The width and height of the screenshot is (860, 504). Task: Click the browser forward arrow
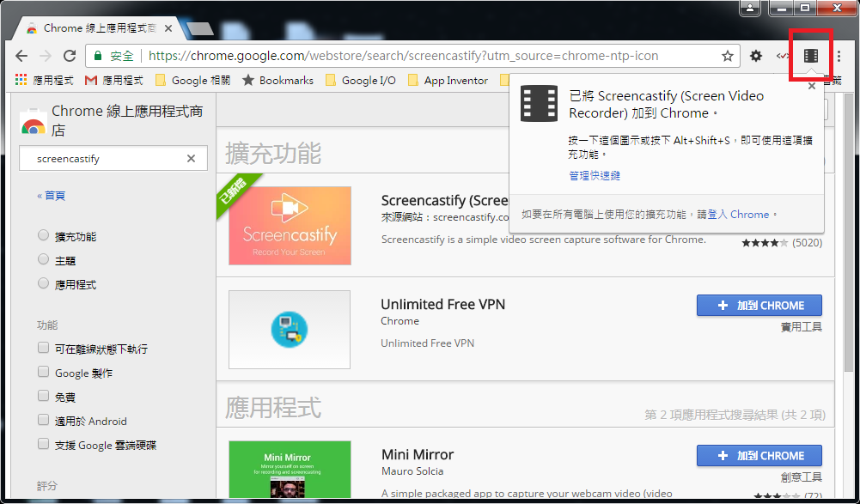tap(46, 56)
